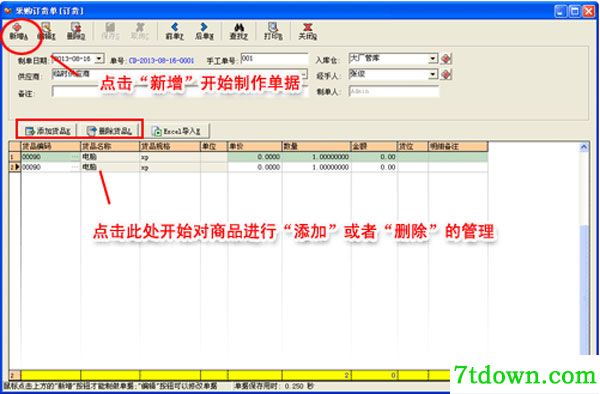600x394 pixels.
Task: Click the 货品编码 column header
Action: 51,146
